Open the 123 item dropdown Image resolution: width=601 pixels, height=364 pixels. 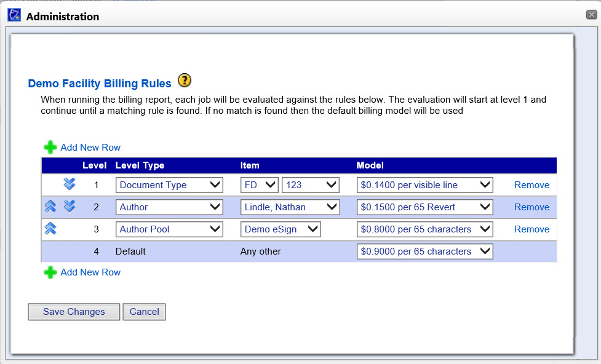[x=310, y=185]
